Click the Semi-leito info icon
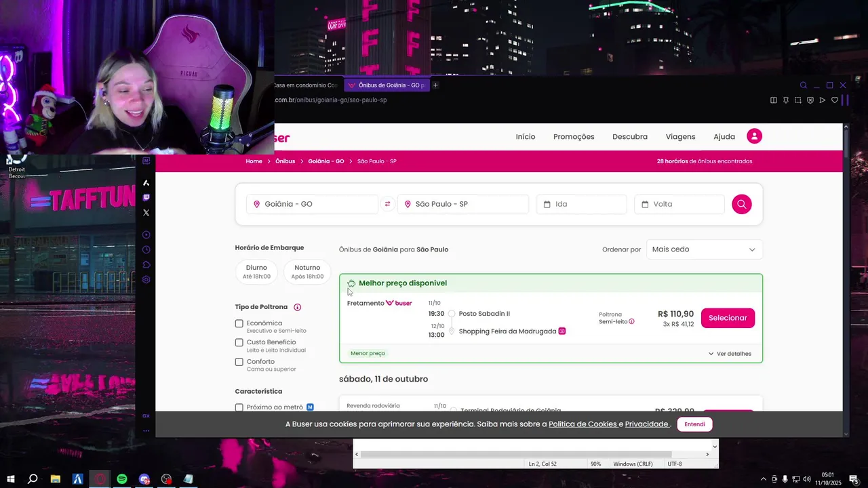The height and width of the screenshot is (488, 868). pos(631,322)
